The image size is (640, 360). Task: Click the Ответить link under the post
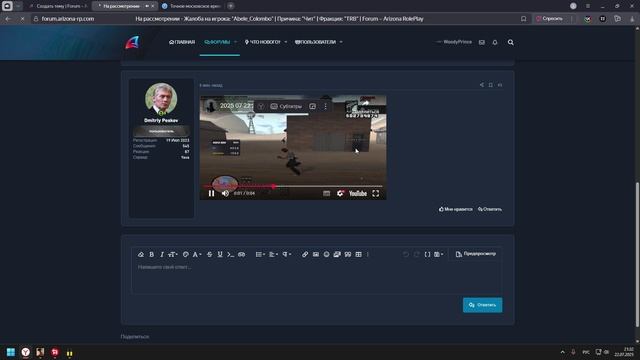click(490, 209)
